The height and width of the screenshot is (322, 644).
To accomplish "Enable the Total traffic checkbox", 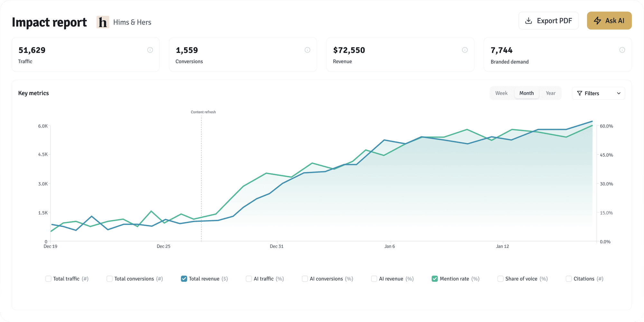I will (x=48, y=278).
